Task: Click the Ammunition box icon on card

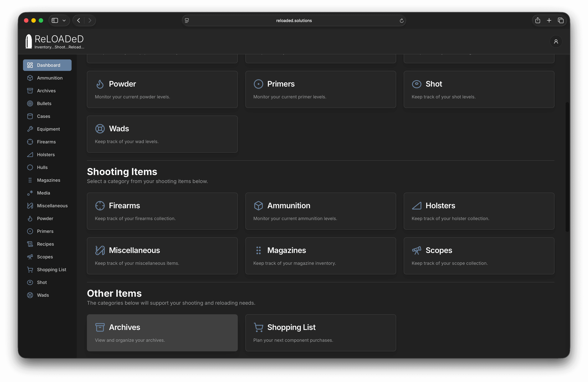Action: coord(258,206)
